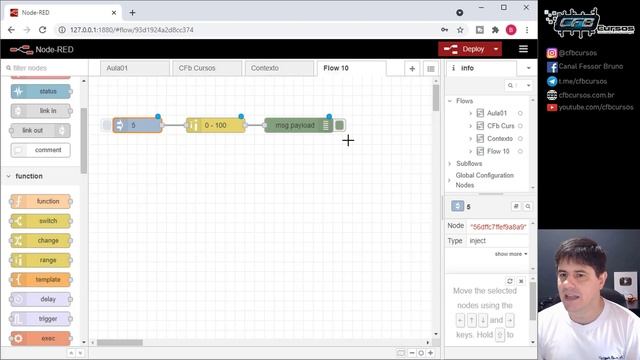
Task: Open the info sidebar tab
Action: [x=481, y=68]
